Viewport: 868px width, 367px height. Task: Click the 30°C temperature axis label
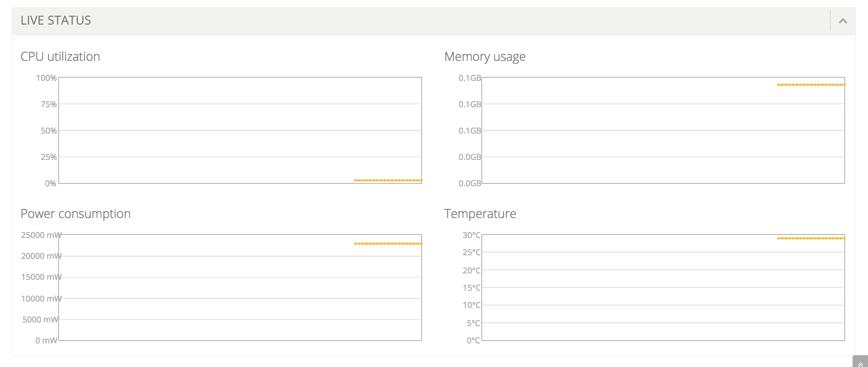coord(472,235)
